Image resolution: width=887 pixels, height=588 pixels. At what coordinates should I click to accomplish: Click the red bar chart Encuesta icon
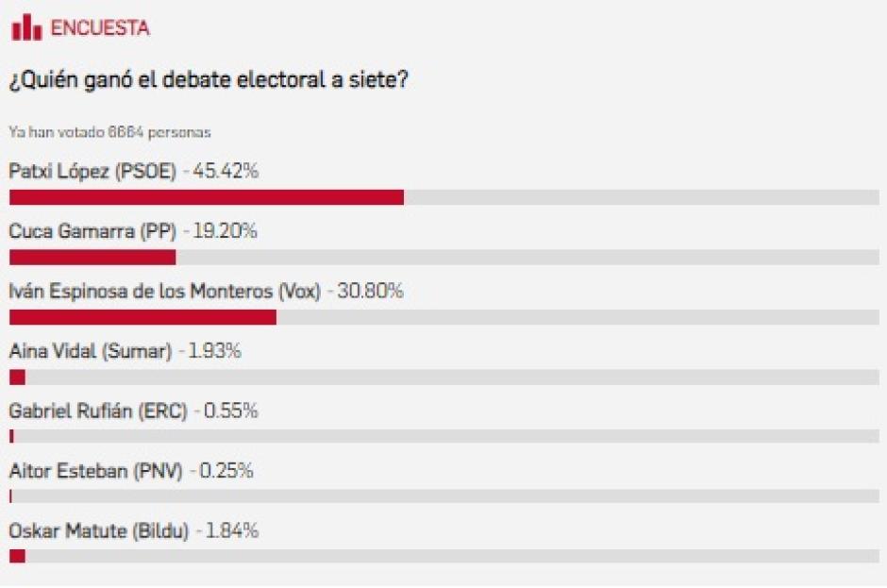26,27
